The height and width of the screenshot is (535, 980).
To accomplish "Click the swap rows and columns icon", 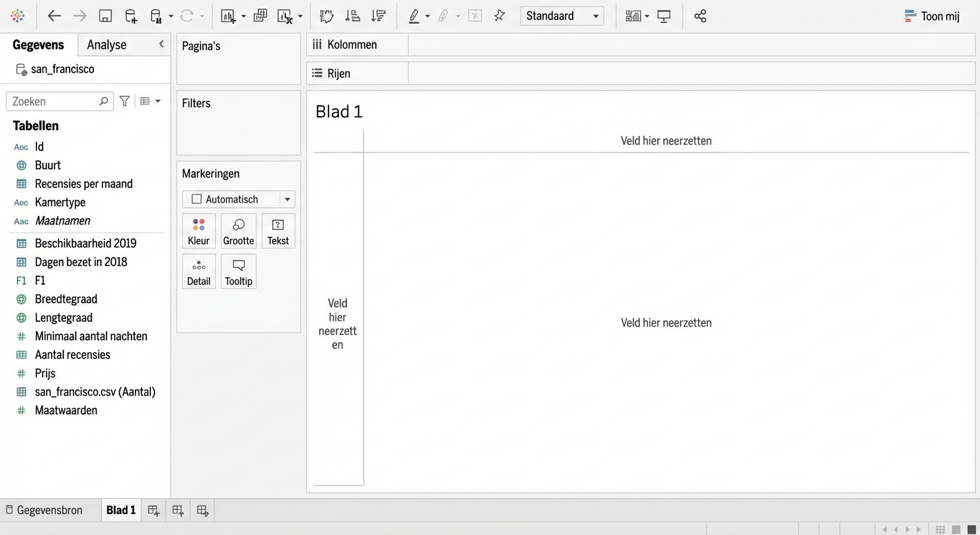I will 326,16.
